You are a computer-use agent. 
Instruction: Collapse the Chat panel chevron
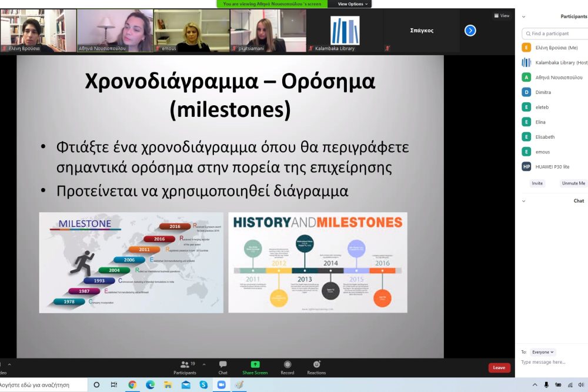[x=524, y=201]
